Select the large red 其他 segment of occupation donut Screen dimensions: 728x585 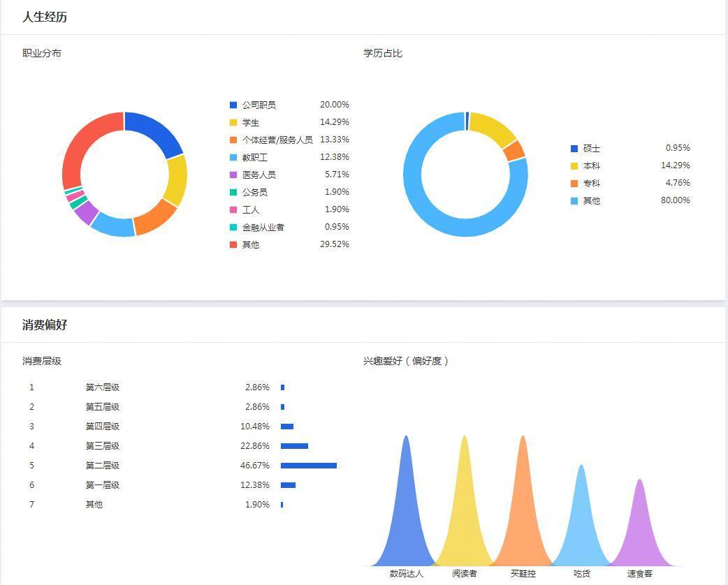pos(80,147)
